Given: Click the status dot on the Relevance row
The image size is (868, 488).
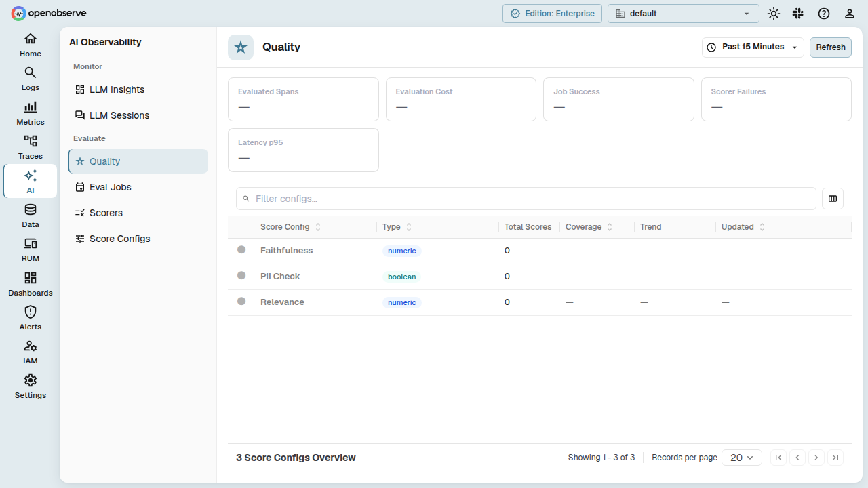Looking at the screenshot, I should coord(241,301).
